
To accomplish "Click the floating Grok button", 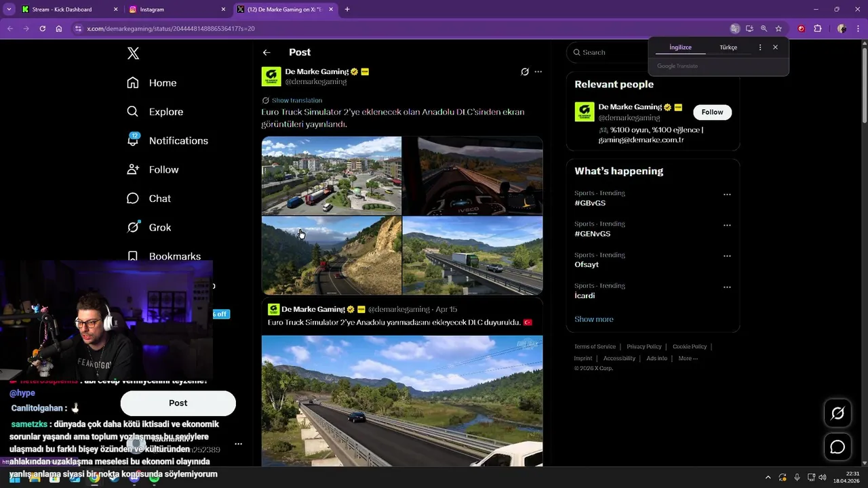I will click(x=837, y=413).
